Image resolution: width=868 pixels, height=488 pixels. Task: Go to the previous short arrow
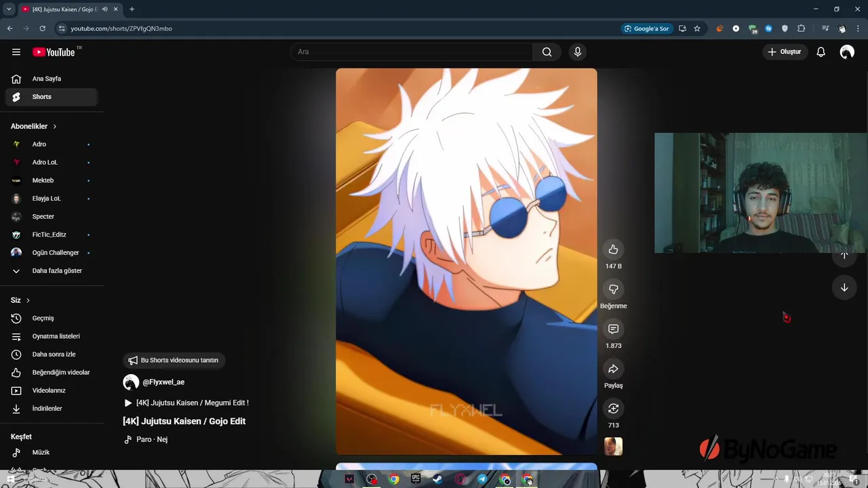[x=844, y=256]
